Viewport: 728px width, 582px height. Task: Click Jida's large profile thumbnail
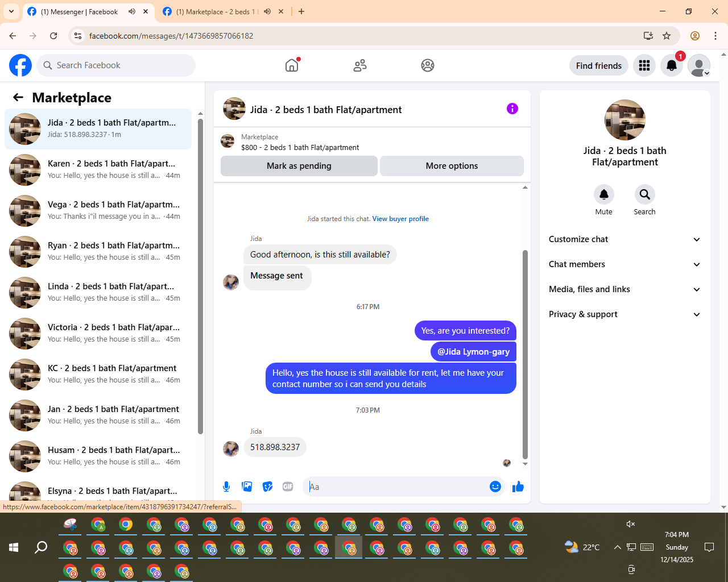[625, 120]
